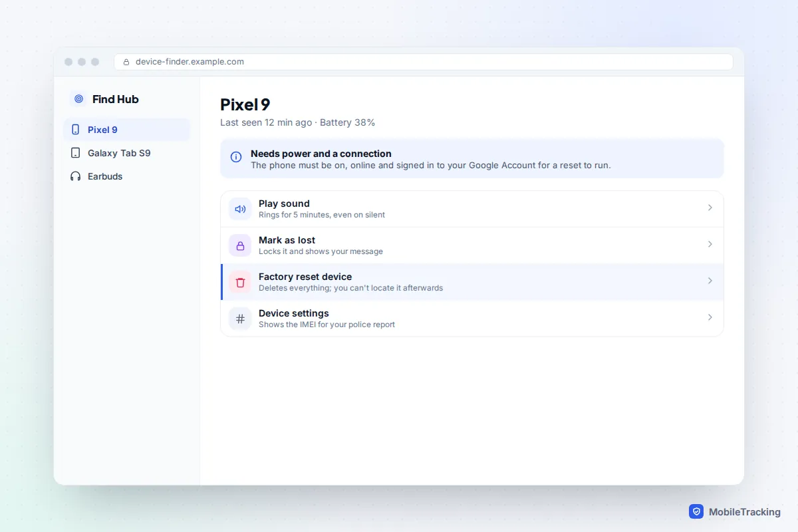The image size is (798, 532).
Task: Click the device-finder.example.com address bar
Action: pos(424,62)
